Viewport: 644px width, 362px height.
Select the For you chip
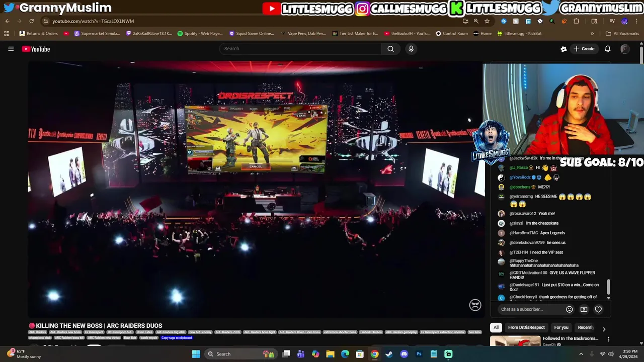point(561,327)
